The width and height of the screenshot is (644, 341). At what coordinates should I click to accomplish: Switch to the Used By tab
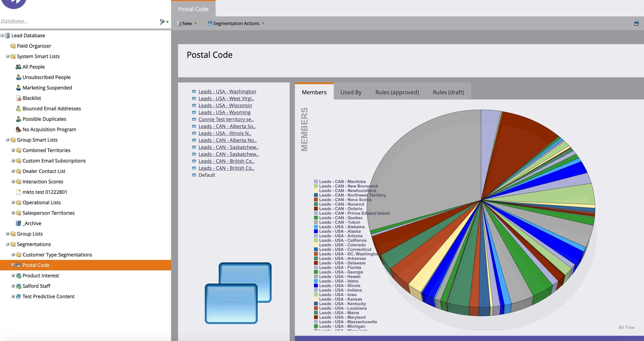[351, 92]
